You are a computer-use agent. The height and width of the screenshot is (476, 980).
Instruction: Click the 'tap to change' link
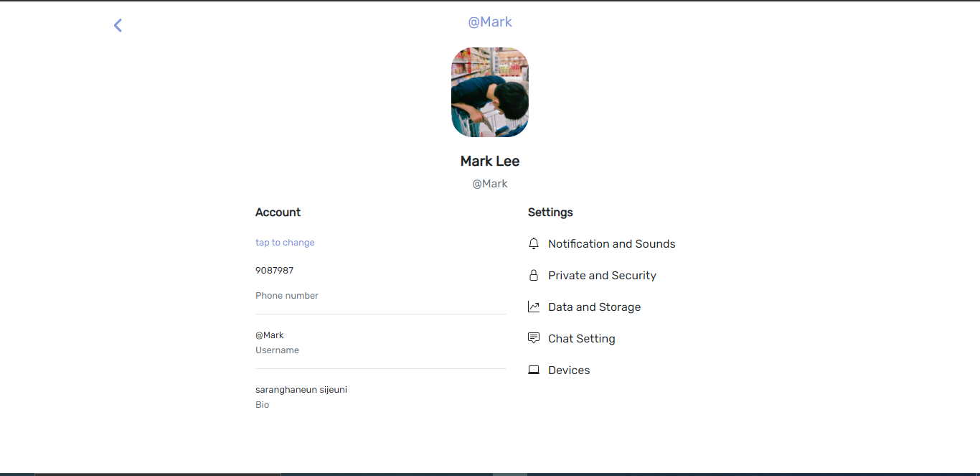tap(285, 242)
